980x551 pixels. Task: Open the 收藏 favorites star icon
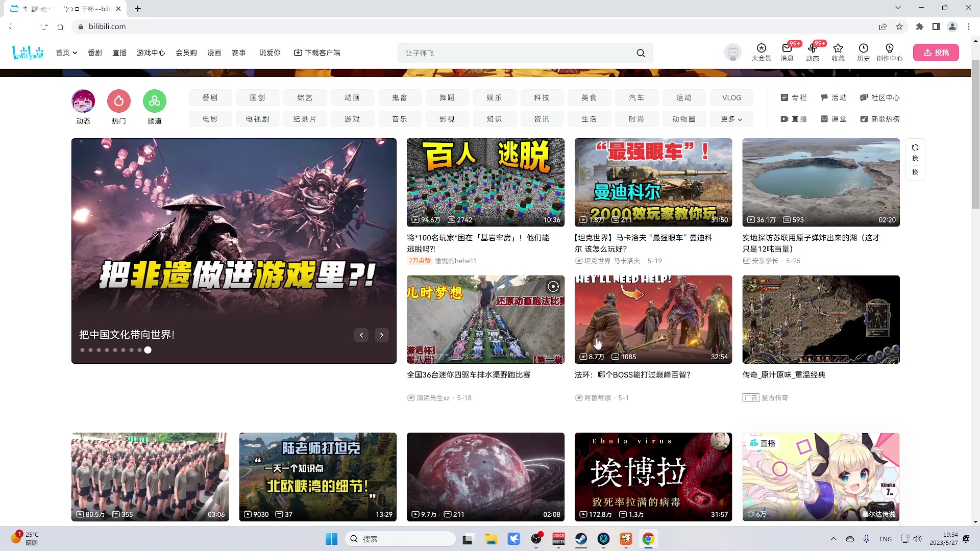(x=838, y=52)
